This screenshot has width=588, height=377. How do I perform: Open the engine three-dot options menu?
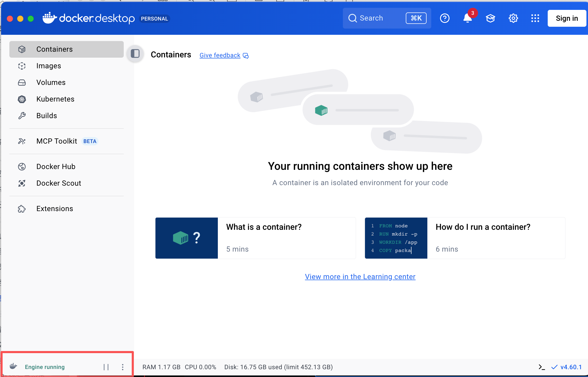[x=123, y=367]
